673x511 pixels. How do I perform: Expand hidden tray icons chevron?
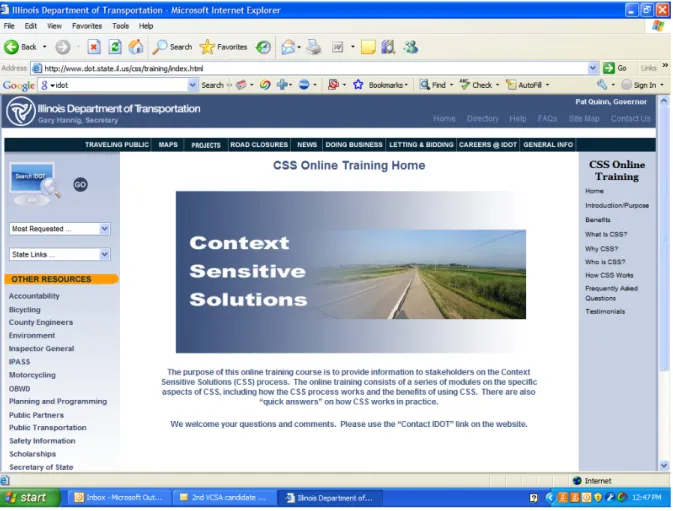click(x=550, y=497)
